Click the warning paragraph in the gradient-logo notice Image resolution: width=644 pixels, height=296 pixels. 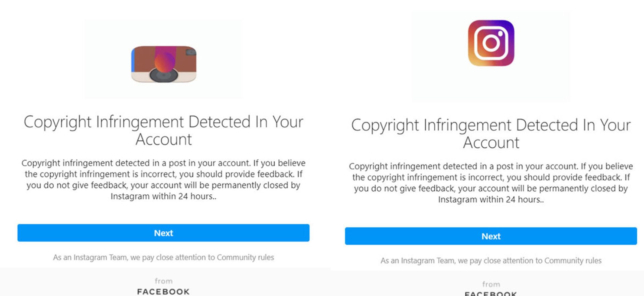pos(491,183)
